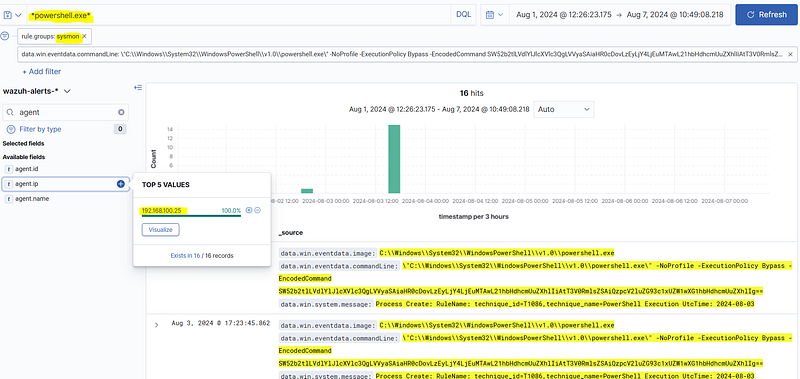This screenshot has height=379, width=800.
Task: Remove the data.win.eventdata.commandLine filter
Action: [790, 54]
